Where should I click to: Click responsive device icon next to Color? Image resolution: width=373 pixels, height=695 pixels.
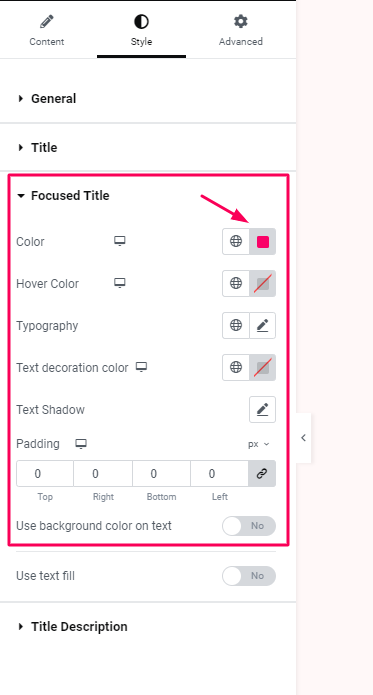point(120,241)
